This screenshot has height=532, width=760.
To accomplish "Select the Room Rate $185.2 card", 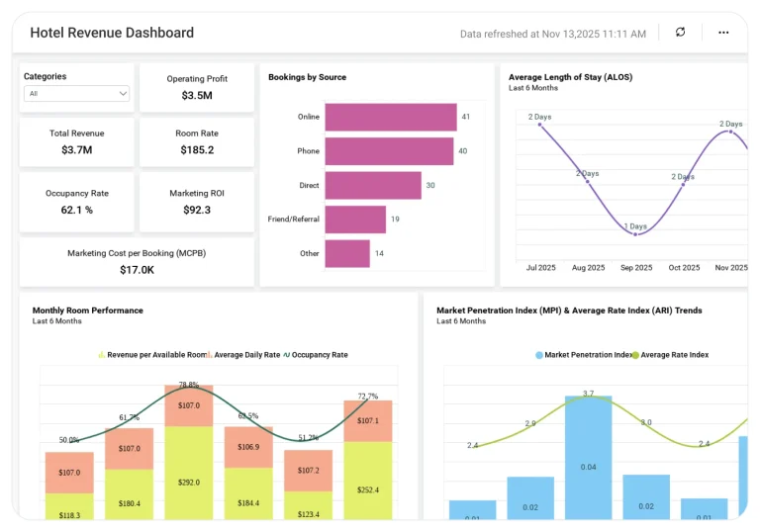I will [x=197, y=141].
